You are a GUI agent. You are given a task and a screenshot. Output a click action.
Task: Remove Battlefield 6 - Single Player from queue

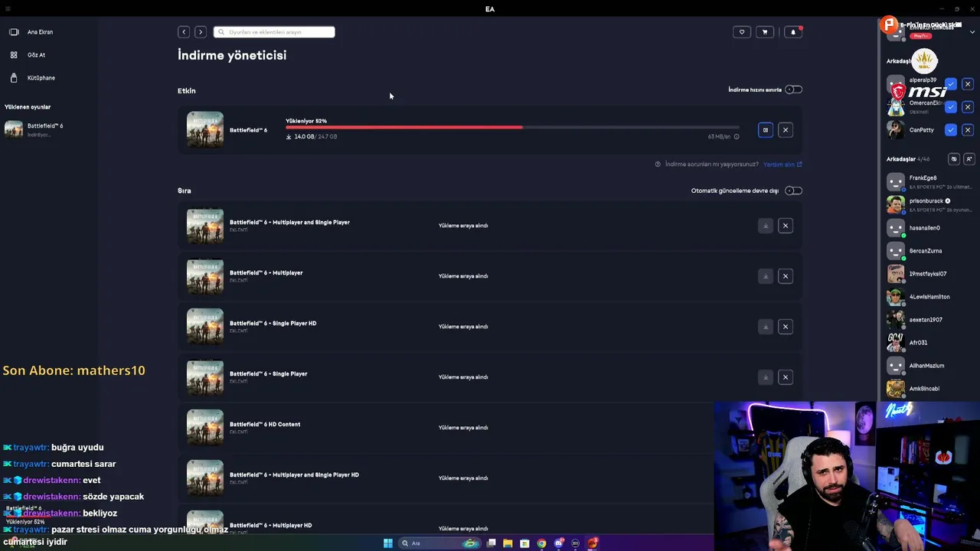click(x=785, y=377)
